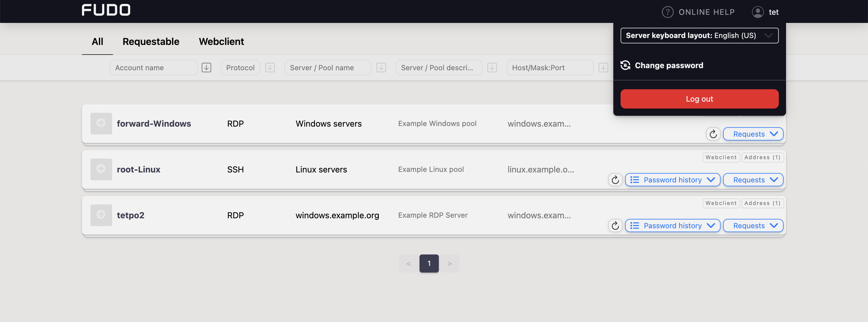
Task: Click the connect arrow icon for root-Linux
Action: click(101, 169)
